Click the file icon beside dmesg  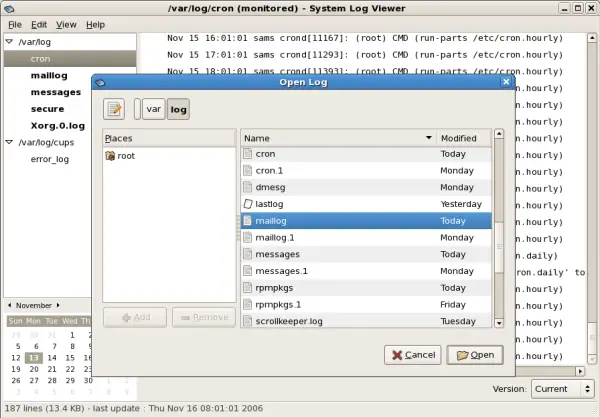click(x=249, y=188)
